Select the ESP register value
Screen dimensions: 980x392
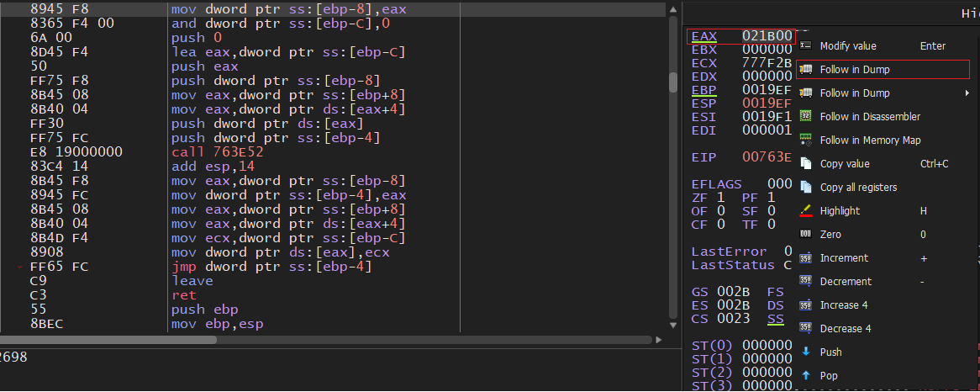click(767, 103)
